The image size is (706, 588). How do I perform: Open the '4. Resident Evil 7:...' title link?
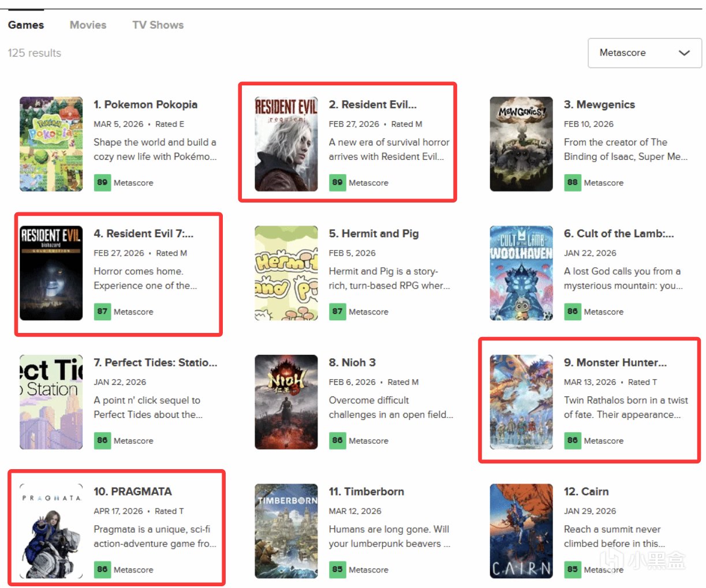click(x=144, y=234)
